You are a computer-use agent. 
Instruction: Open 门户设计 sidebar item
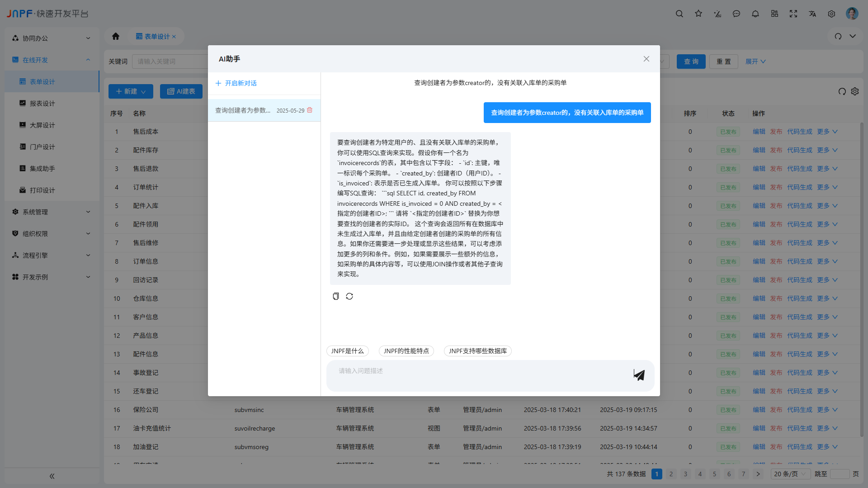(51, 147)
